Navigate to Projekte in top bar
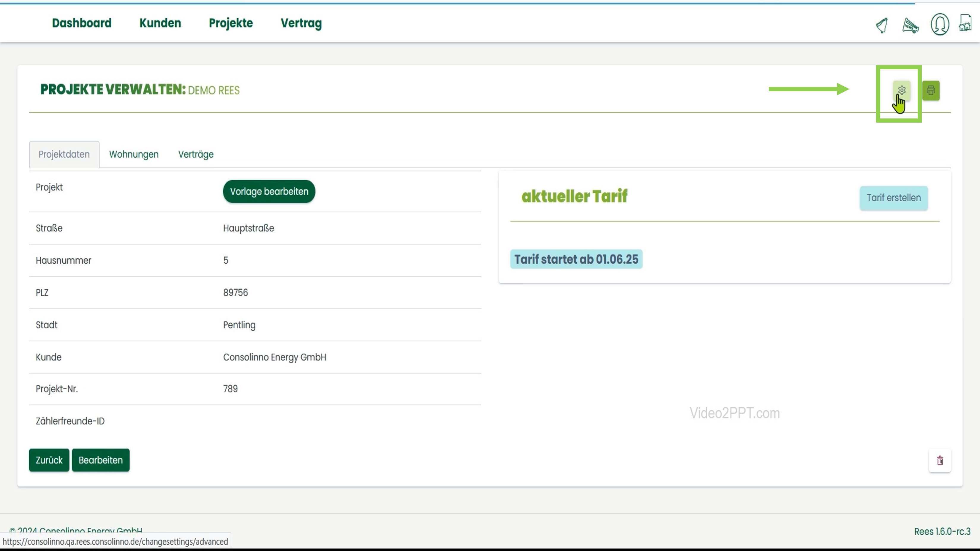 [230, 23]
